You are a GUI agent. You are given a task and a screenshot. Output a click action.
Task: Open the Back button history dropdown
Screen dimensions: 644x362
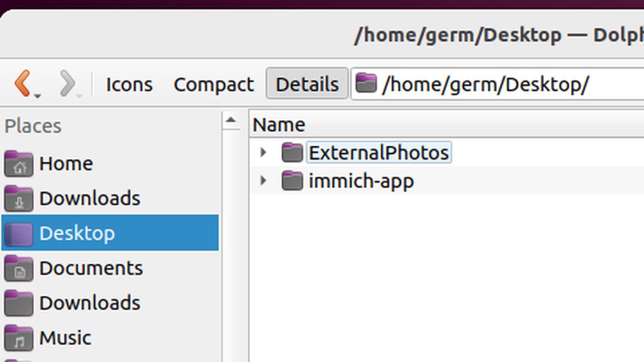38,96
